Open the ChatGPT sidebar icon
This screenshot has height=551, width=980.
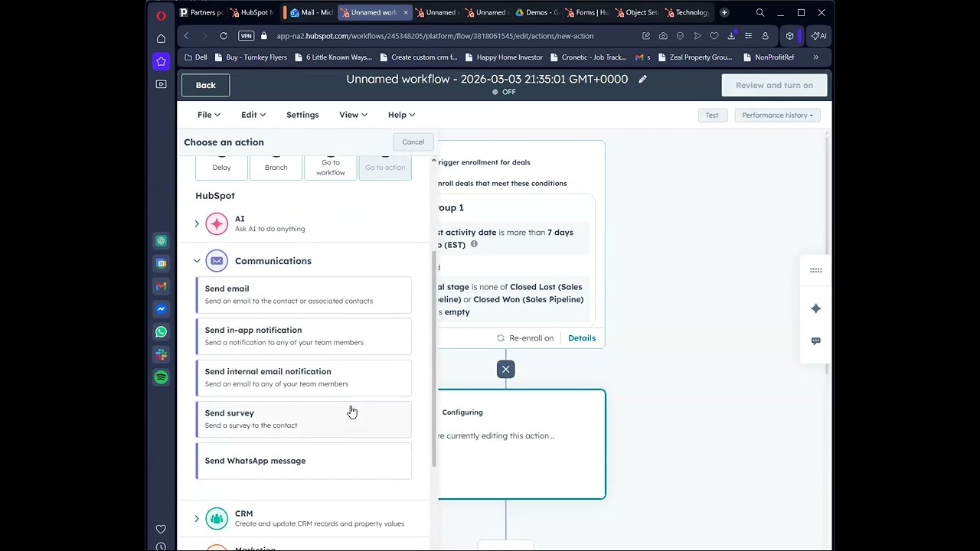tap(161, 240)
